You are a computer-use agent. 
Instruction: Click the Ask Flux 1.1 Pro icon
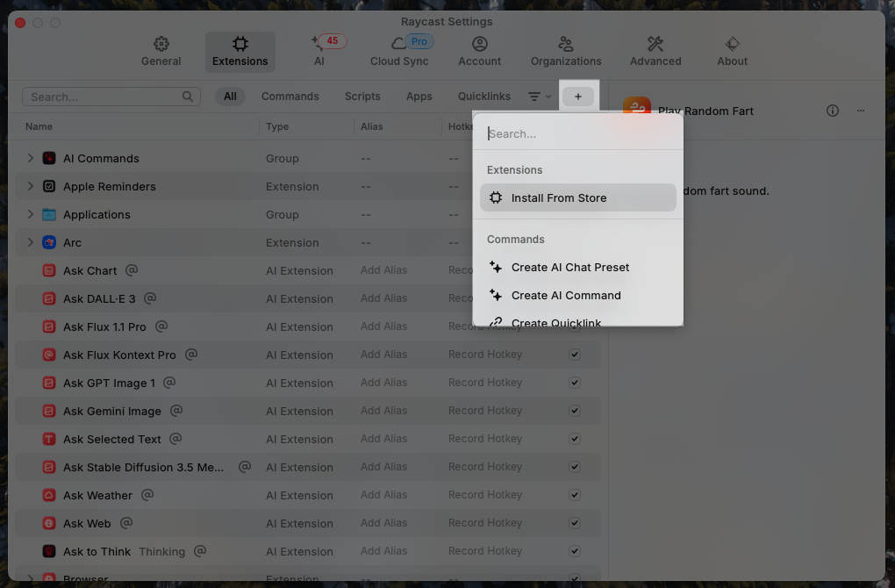point(49,326)
